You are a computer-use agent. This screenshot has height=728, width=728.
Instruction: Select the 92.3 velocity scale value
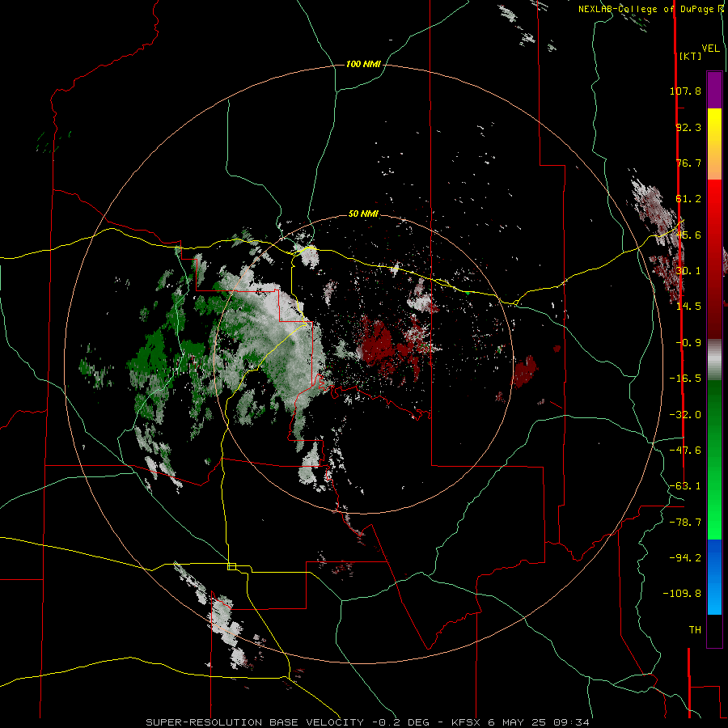click(688, 127)
